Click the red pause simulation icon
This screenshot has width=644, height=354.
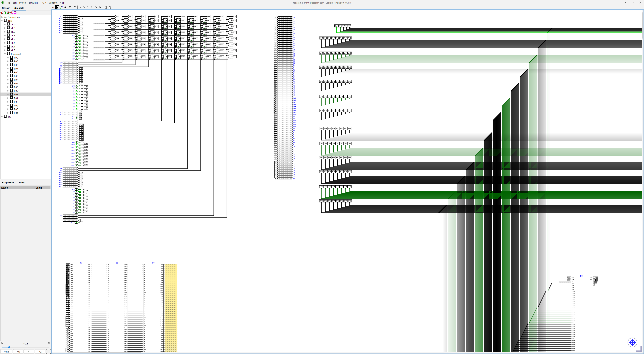(2, 13)
